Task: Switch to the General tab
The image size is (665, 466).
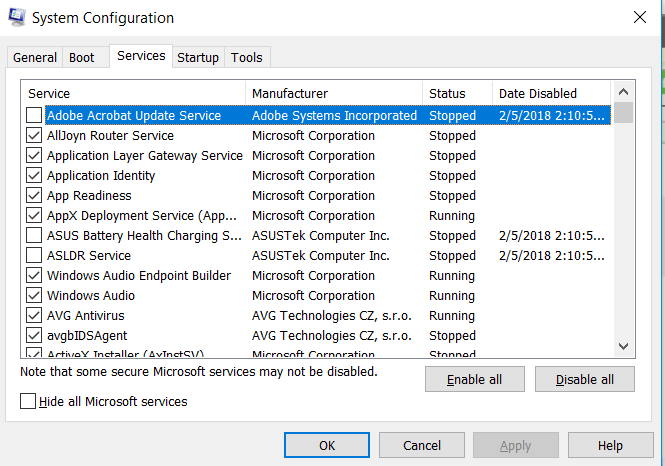Action: [x=35, y=57]
